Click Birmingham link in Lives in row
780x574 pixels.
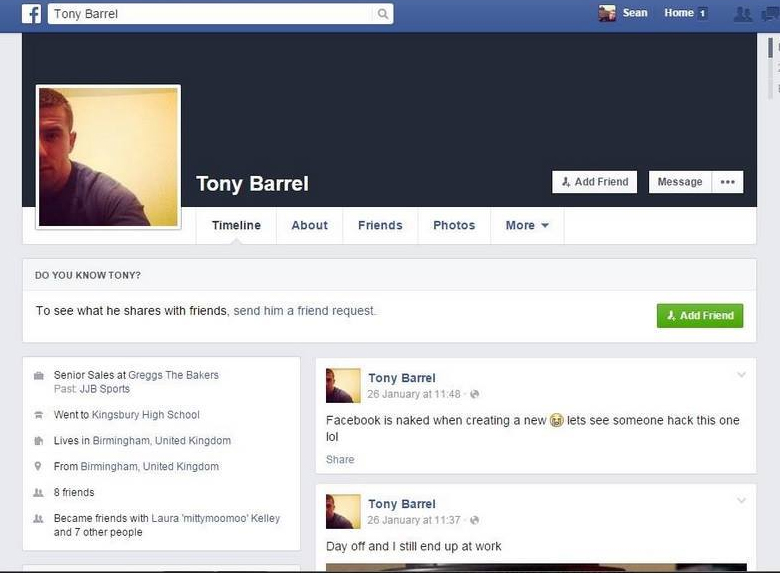pos(162,441)
